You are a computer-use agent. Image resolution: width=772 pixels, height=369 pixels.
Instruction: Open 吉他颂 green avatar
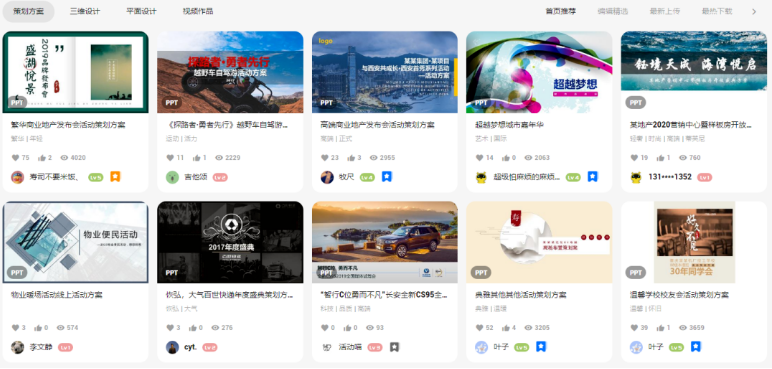[x=172, y=177]
